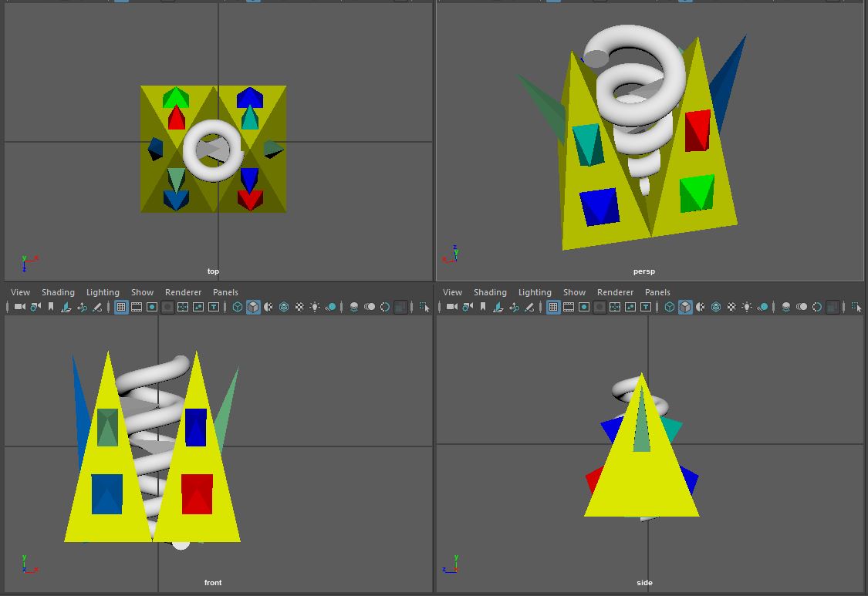Open camera Bookmarks in front panel toolbar
The width and height of the screenshot is (868, 596).
pos(51,307)
